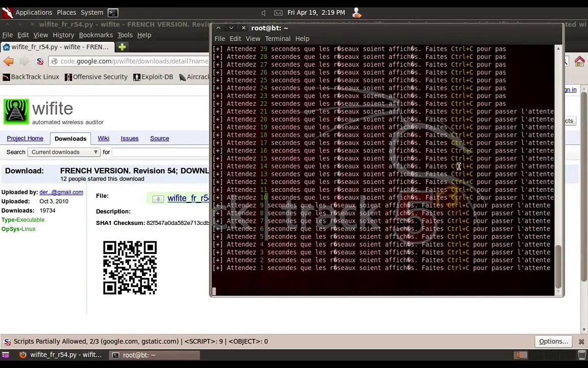Image resolution: width=588 pixels, height=368 pixels.
Task: Open terminal File menu
Action: coord(219,39)
